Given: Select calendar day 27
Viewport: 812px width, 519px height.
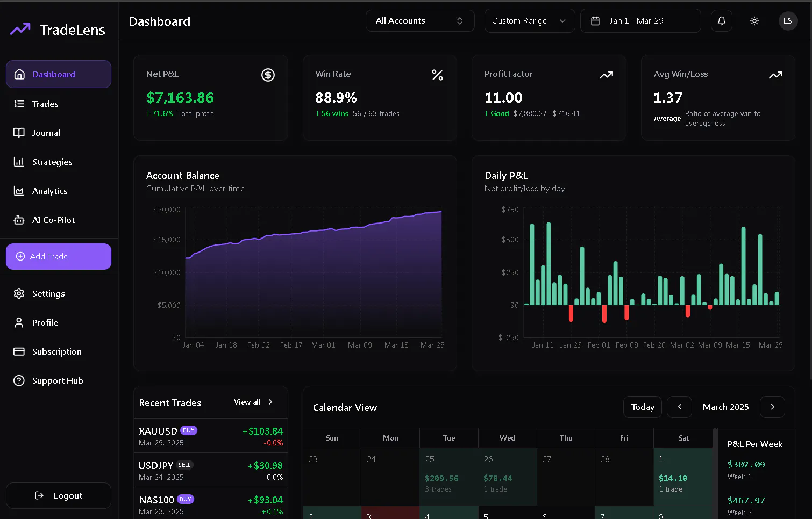Looking at the screenshot, I should pos(566,477).
